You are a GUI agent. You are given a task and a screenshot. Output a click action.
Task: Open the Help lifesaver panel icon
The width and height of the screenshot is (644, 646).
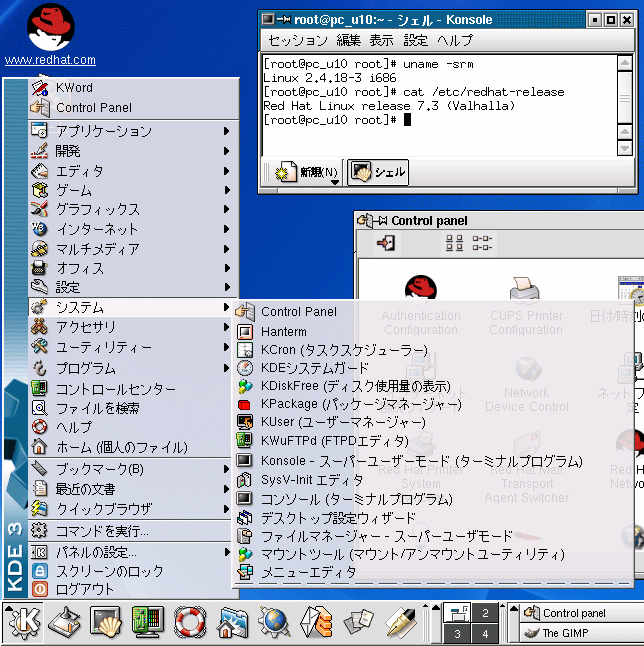tap(190, 621)
